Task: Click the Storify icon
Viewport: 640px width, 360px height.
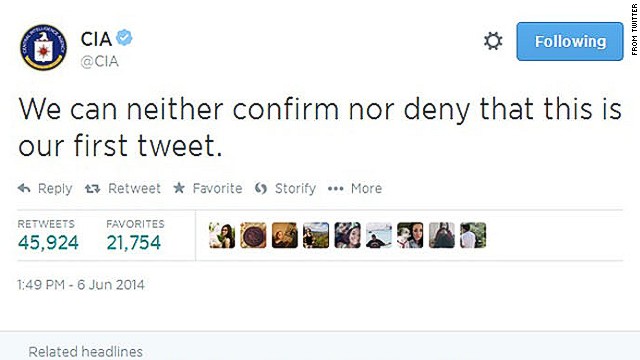Action: tap(261, 188)
